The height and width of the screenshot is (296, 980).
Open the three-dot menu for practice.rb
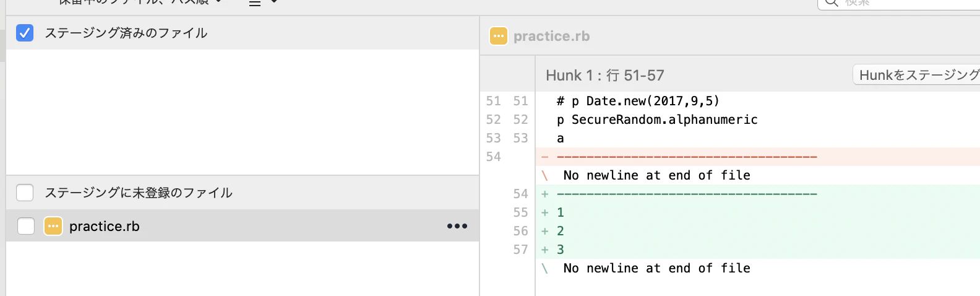pos(457,226)
